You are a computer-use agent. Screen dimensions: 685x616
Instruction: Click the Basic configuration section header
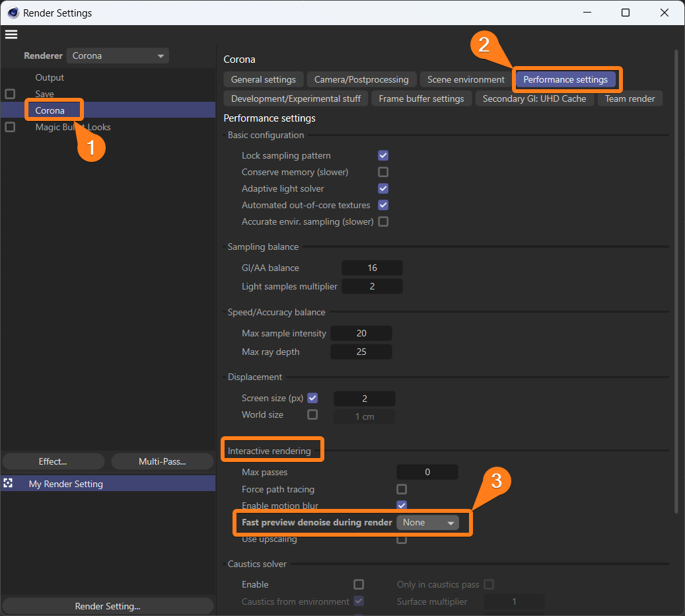[266, 135]
